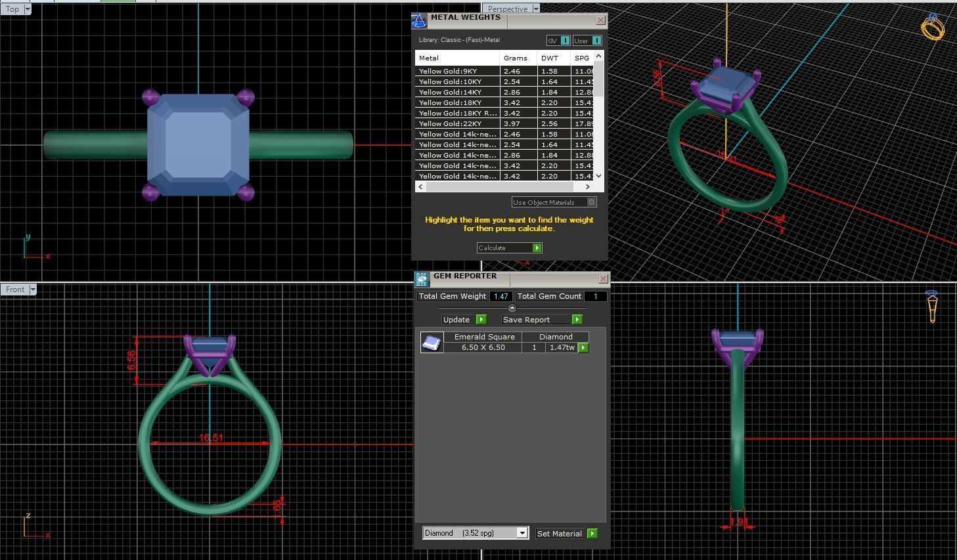Click the Gem Reporter panel icon
Image resolution: width=957 pixels, height=560 pixels.
422,279
